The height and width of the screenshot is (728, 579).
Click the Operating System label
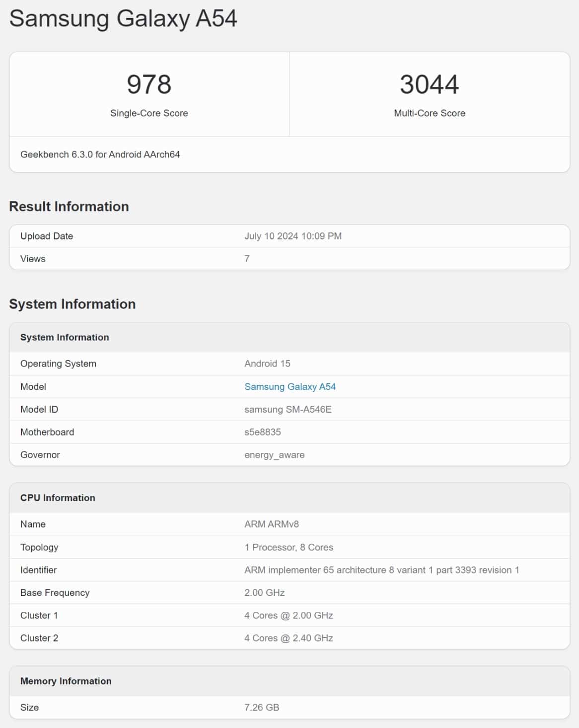tap(58, 364)
